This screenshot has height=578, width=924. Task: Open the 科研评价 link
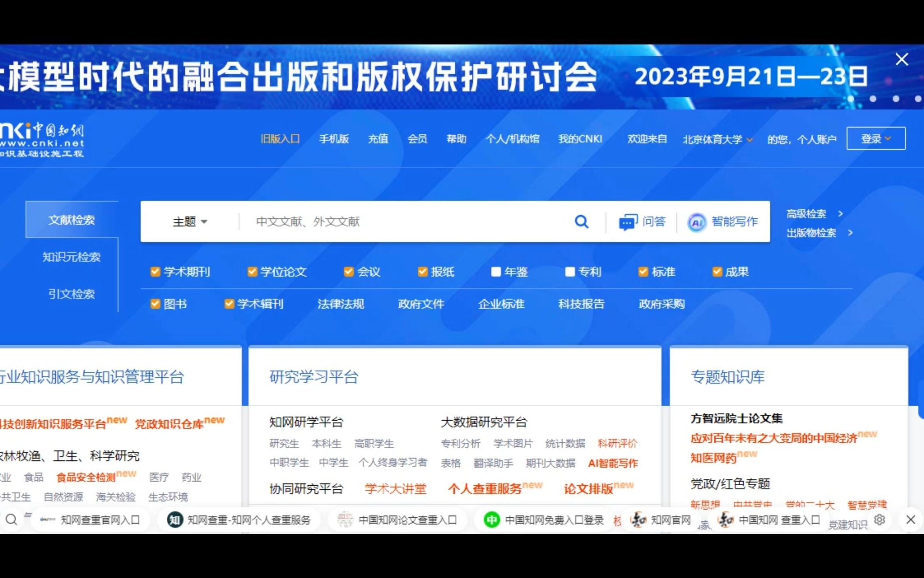(x=617, y=443)
